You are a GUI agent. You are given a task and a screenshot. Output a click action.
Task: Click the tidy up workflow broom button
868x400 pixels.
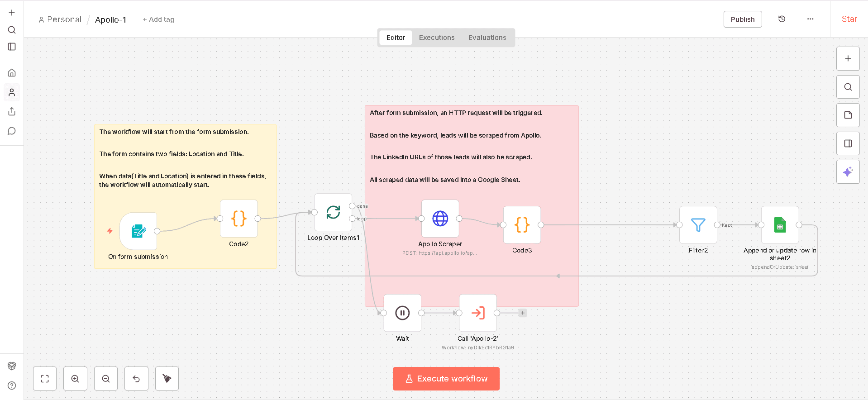point(167,378)
